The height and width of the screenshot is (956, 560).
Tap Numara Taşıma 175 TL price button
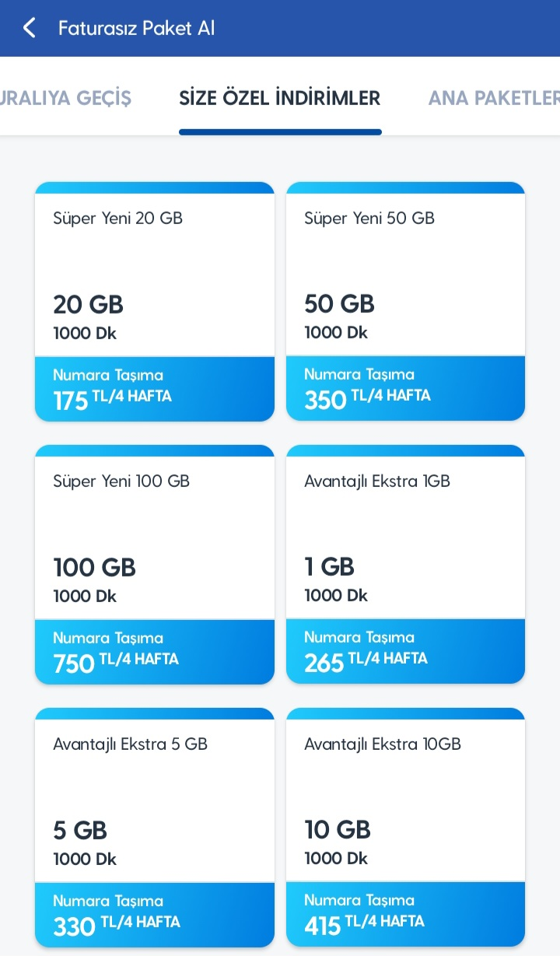pyautogui.click(x=154, y=387)
